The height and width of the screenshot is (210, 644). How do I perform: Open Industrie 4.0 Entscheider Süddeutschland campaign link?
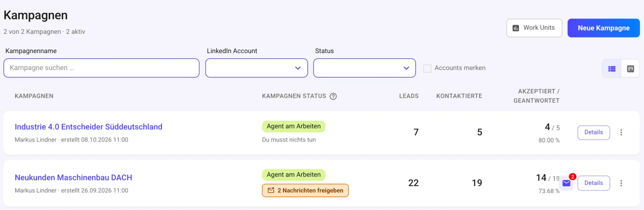click(89, 127)
